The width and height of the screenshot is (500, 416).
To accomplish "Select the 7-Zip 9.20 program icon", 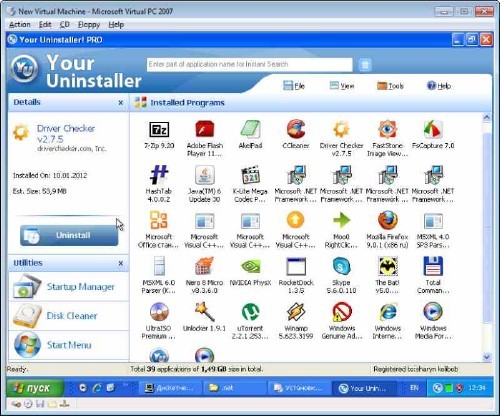I will (x=159, y=130).
